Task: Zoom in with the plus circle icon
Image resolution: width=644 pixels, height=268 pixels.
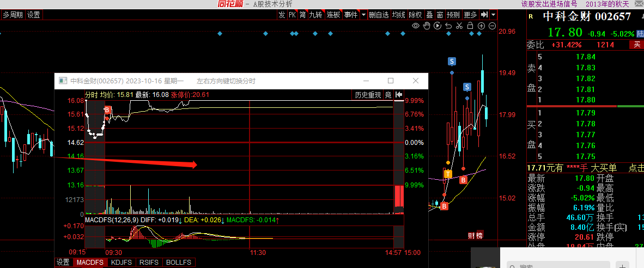Action: tap(481, 26)
